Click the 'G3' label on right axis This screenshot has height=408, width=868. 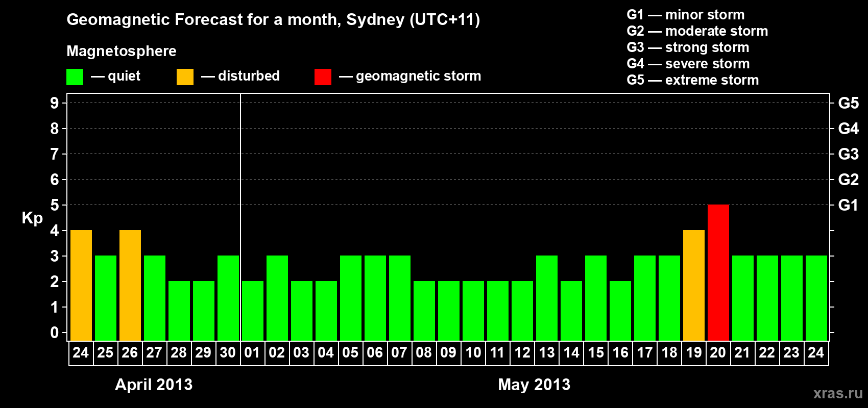(849, 154)
